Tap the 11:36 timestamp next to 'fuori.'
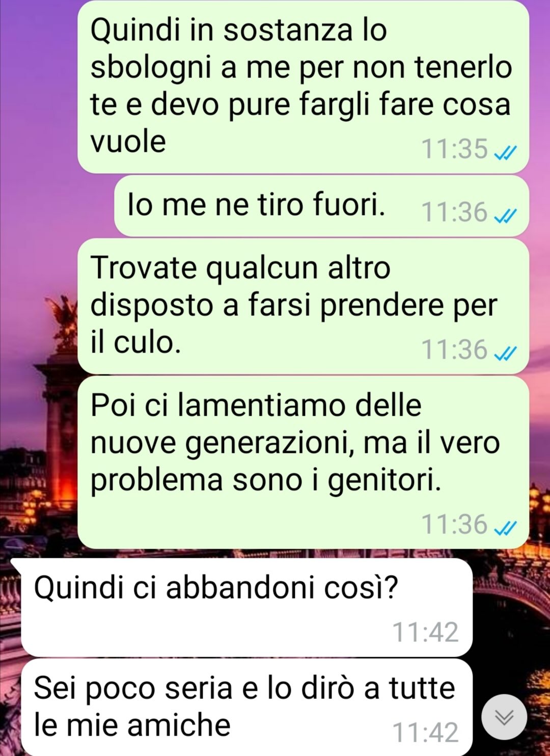550x756 pixels. click(454, 212)
